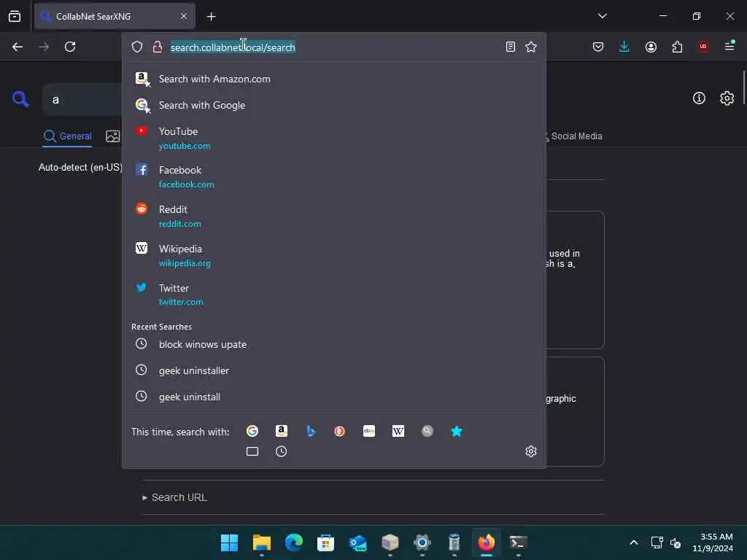Open the YouTube top site suggestion
The image size is (747, 560).
coord(333,138)
